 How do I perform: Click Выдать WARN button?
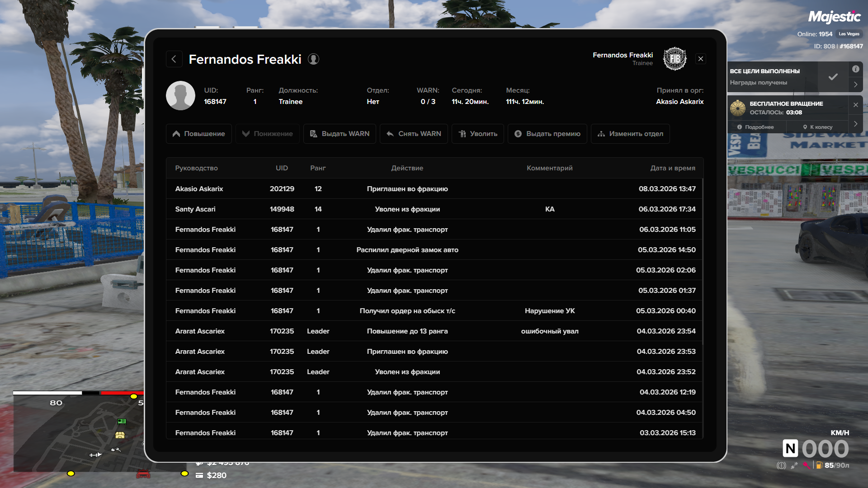coord(340,134)
